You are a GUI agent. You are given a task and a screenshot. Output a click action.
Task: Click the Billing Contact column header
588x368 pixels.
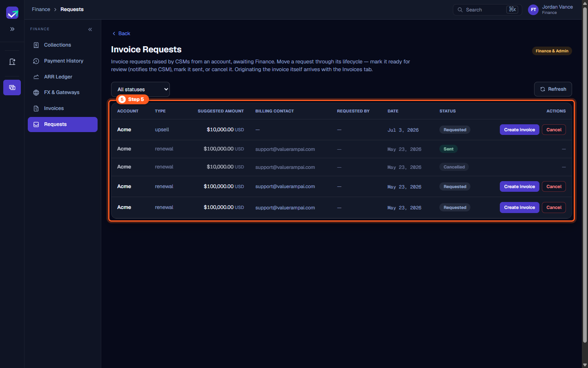(274, 111)
